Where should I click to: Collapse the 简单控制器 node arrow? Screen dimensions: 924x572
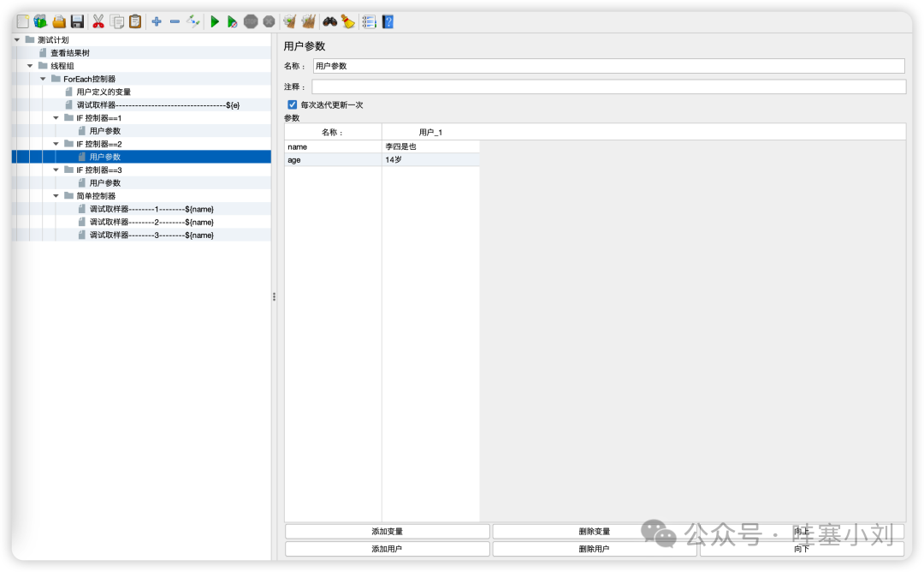[56, 195]
